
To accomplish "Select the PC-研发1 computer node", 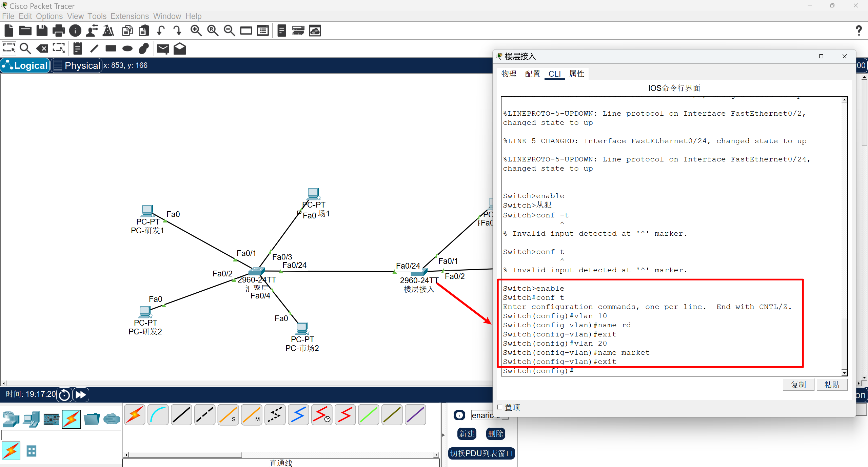I will click(147, 211).
